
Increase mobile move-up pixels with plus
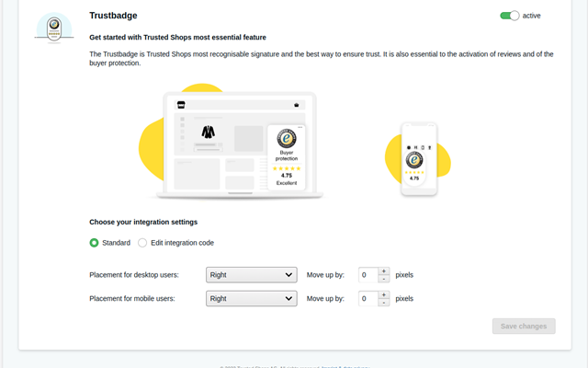click(384, 294)
